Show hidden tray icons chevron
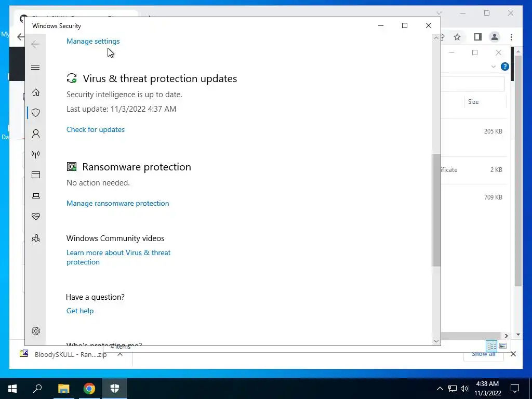The image size is (532, 399). 440,389
